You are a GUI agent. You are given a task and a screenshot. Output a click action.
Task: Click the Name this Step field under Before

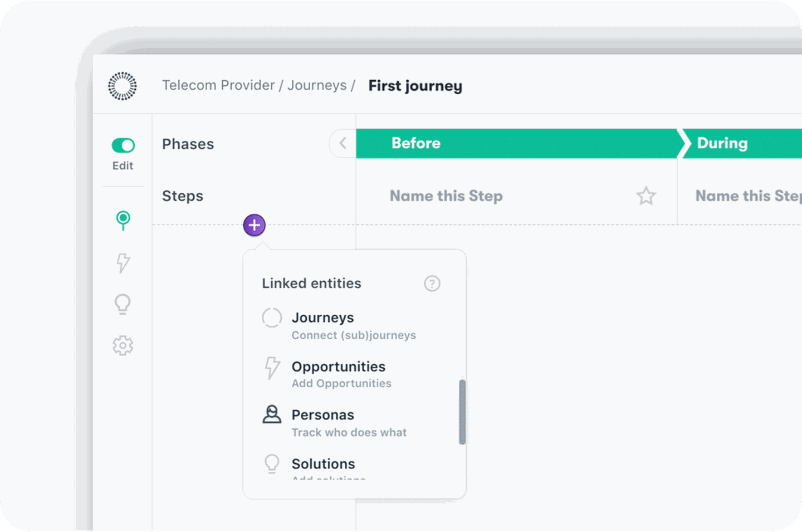[x=446, y=196]
